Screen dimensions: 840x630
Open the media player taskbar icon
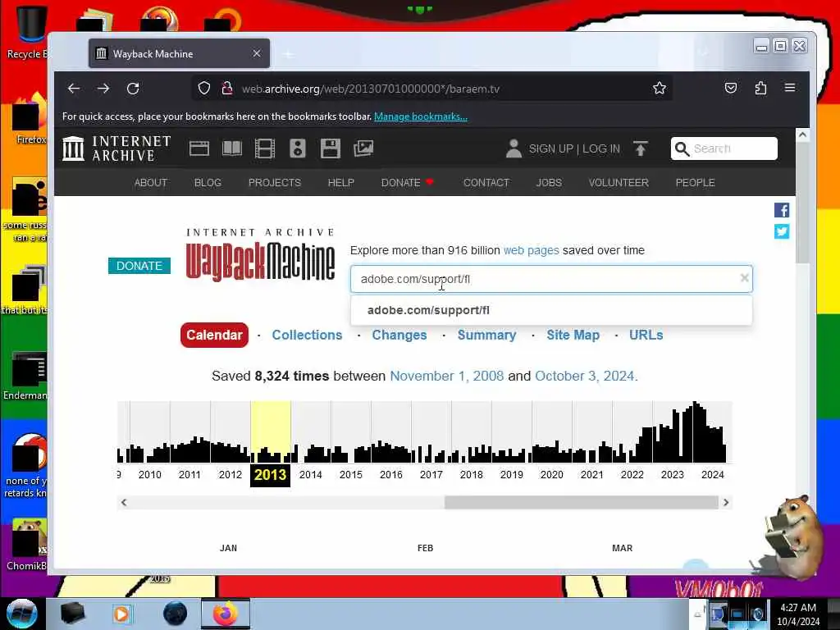[x=121, y=614]
